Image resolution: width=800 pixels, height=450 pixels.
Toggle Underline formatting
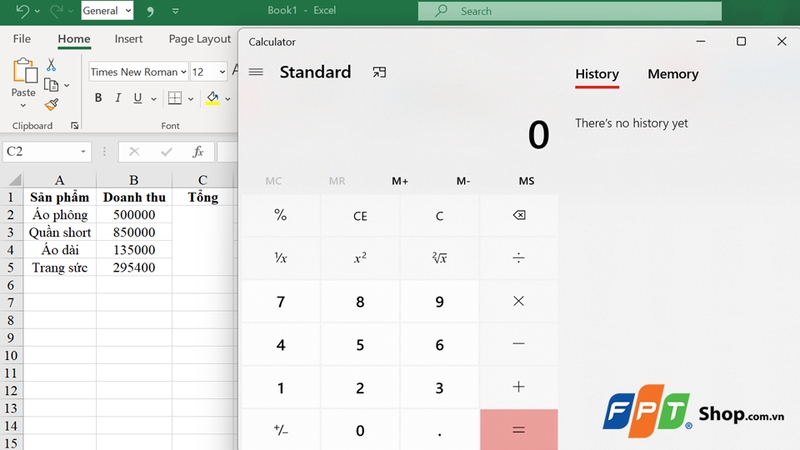pos(137,98)
